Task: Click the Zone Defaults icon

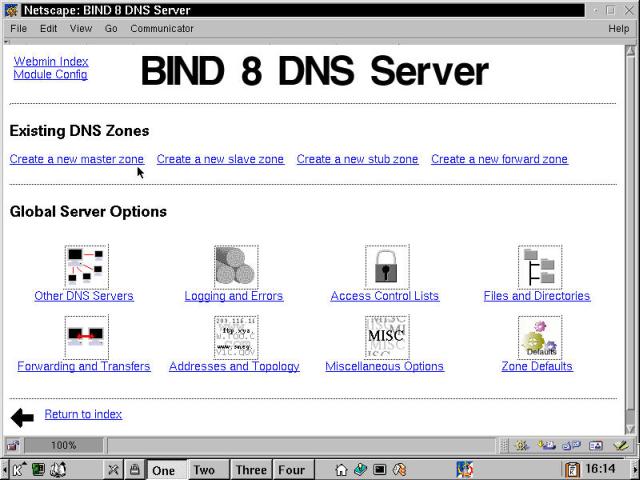Action: [539, 337]
